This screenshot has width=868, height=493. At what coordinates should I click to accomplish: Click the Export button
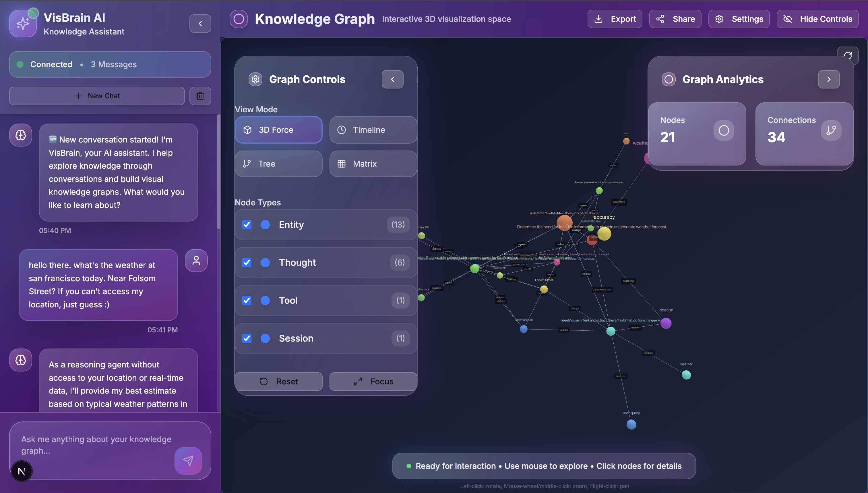tap(615, 19)
